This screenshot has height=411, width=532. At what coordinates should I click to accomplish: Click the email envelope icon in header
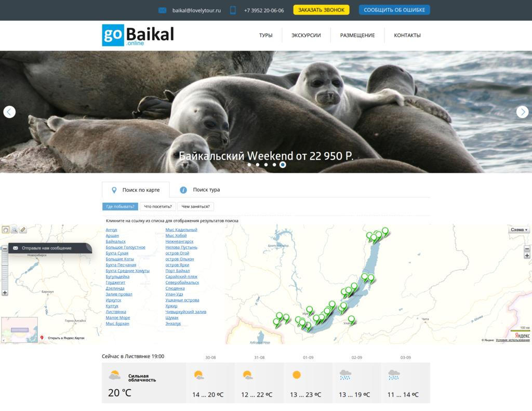click(163, 10)
